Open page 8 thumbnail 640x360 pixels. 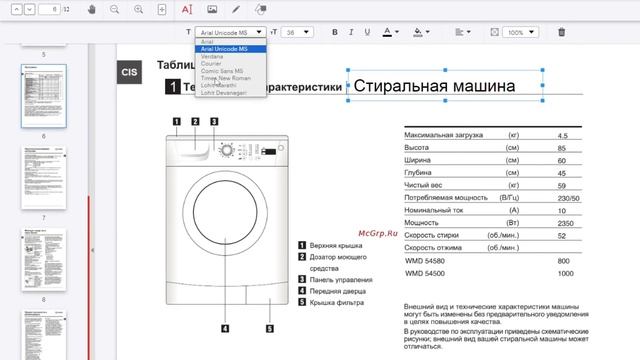(x=44, y=260)
